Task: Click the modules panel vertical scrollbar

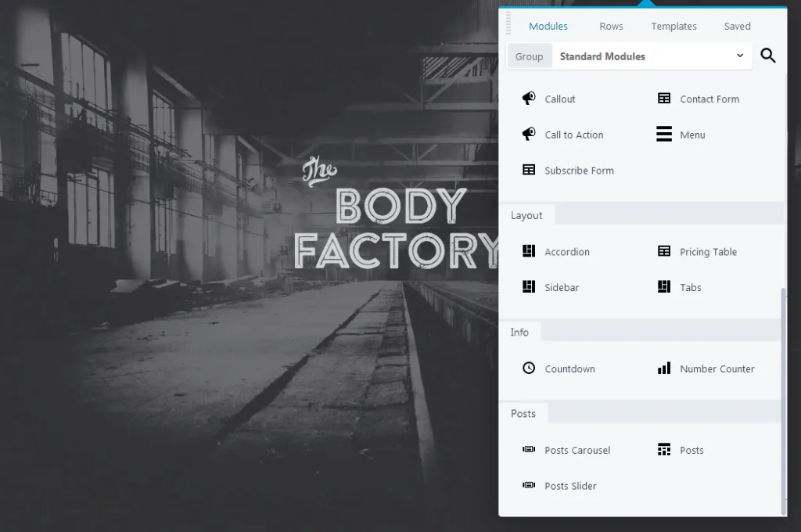Action: (x=784, y=401)
